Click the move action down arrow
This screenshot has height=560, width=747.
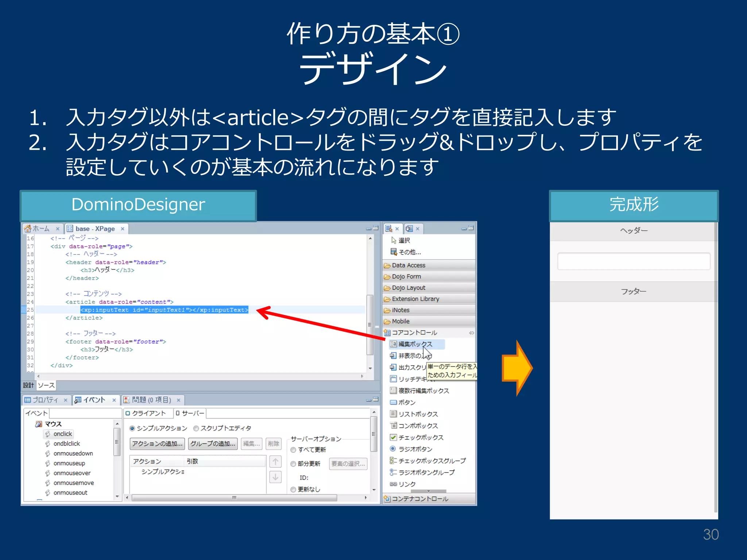275,477
